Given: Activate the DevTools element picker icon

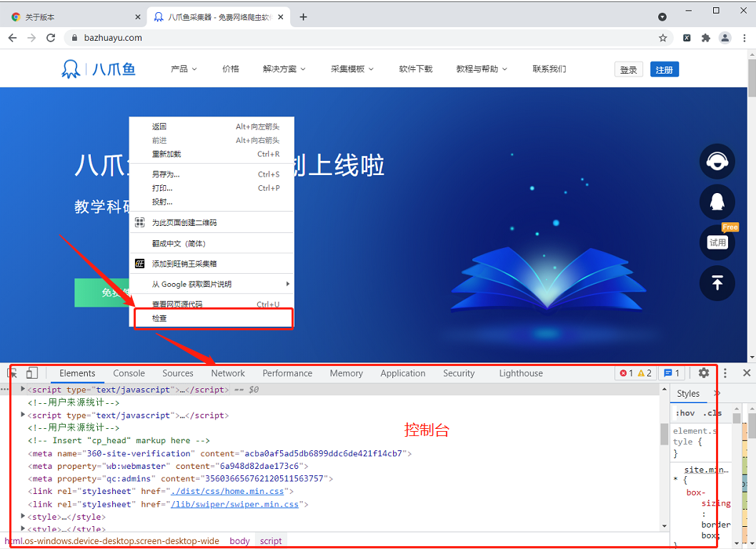Looking at the screenshot, I should tap(13, 373).
